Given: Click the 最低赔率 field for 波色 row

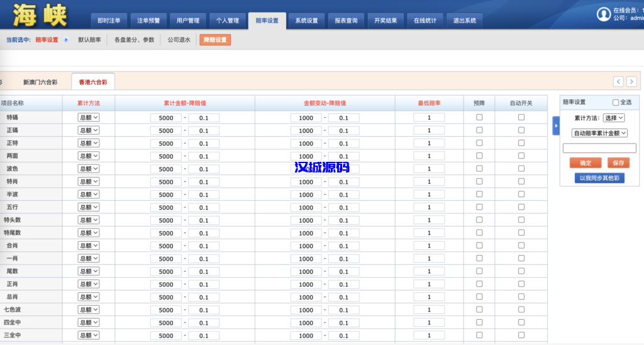Looking at the screenshot, I should [429, 169].
